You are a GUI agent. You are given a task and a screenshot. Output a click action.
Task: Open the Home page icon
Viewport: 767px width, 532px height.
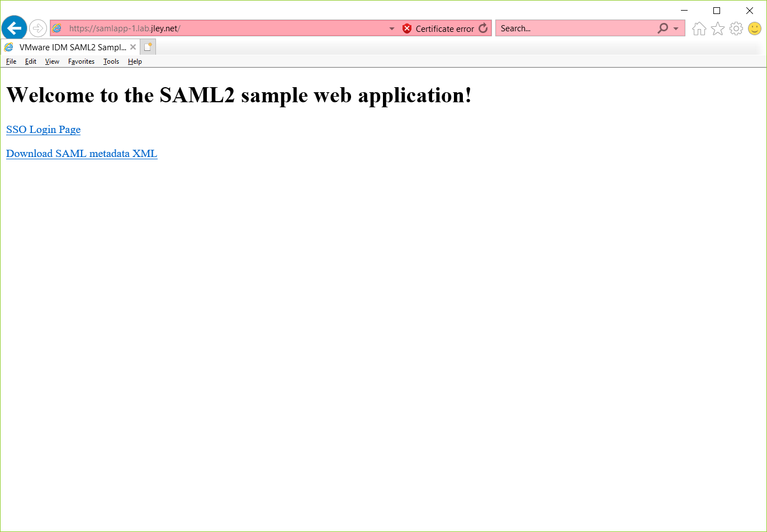(x=699, y=28)
